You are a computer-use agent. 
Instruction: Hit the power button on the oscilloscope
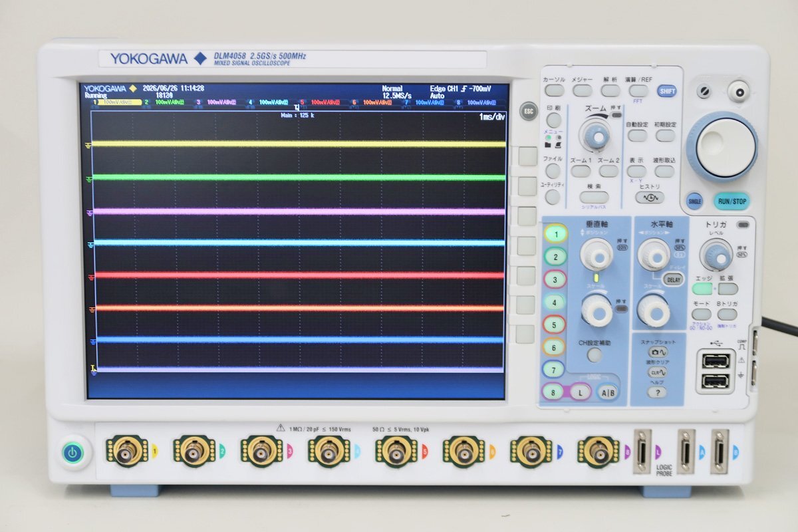tap(73, 454)
